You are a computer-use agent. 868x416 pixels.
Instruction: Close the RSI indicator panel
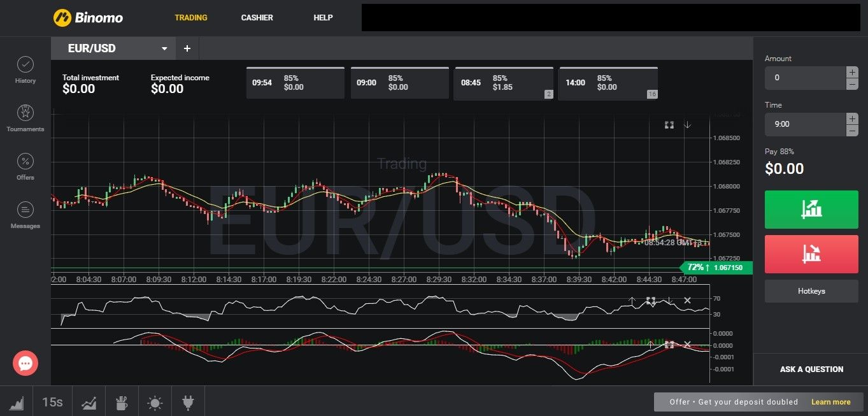(x=687, y=300)
